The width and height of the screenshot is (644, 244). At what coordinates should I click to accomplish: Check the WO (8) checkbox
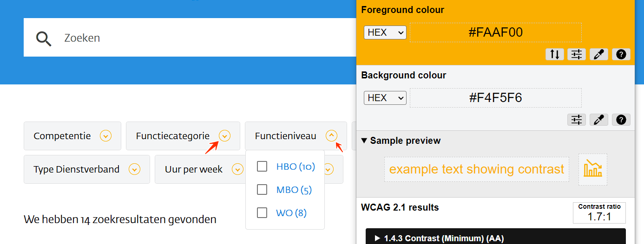click(262, 213)
